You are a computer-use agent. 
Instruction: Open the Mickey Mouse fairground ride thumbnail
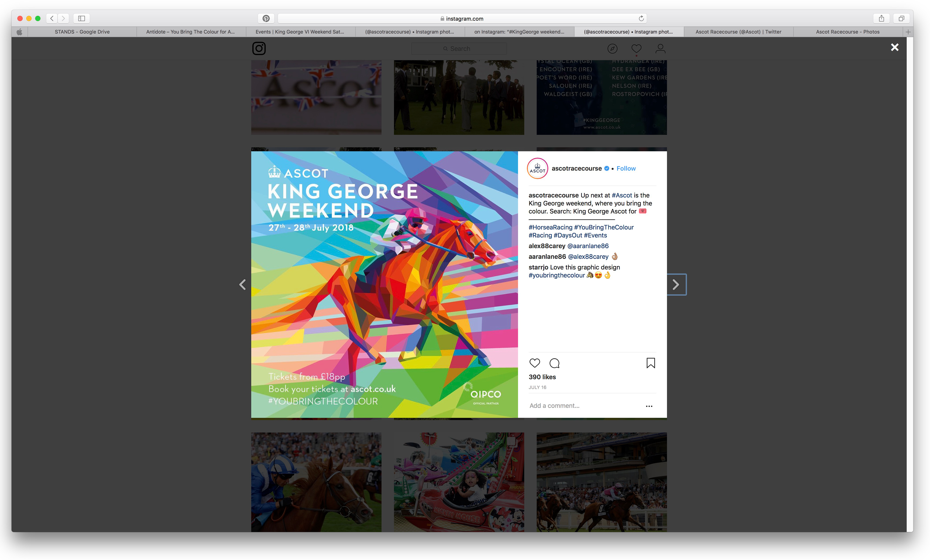coord(459,482)
